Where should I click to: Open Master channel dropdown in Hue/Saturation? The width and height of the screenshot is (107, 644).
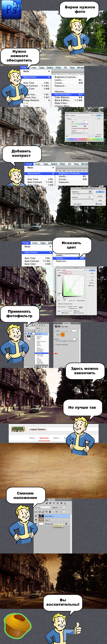pyautogui.click(x=72, y=119)
